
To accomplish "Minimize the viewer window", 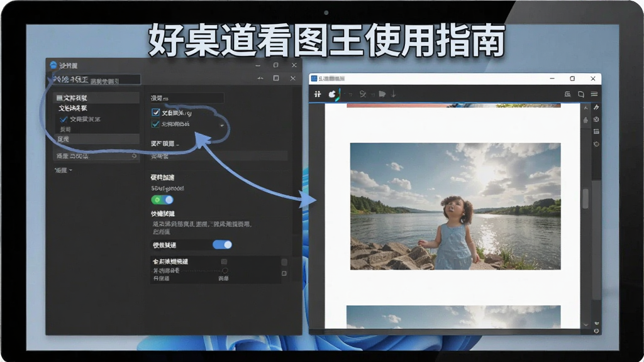I will coord(552,79).
